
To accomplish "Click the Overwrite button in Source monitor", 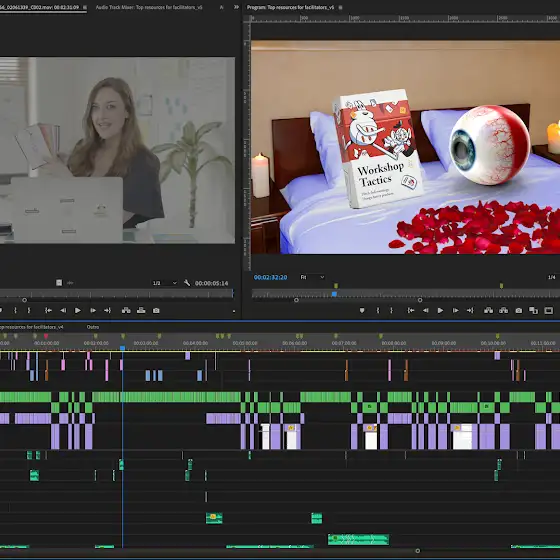I will (x=141, y=310).
